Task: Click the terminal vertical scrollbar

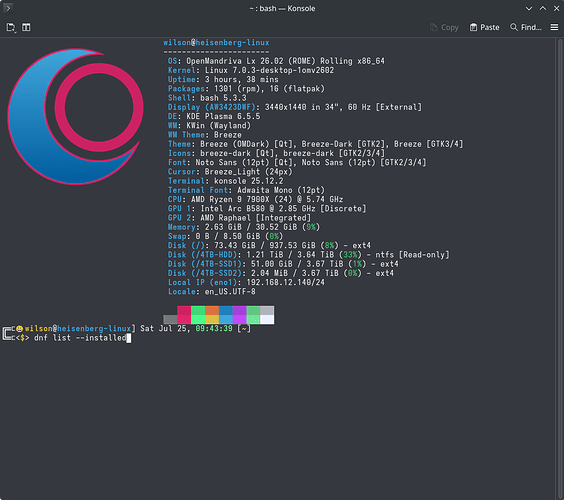Action: (560, 268)
